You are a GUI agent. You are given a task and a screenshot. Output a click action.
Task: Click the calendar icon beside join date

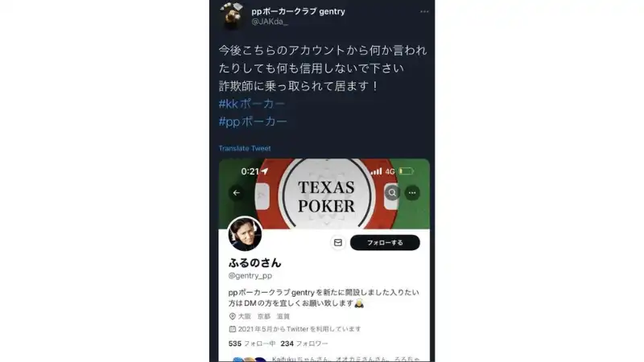232,329
